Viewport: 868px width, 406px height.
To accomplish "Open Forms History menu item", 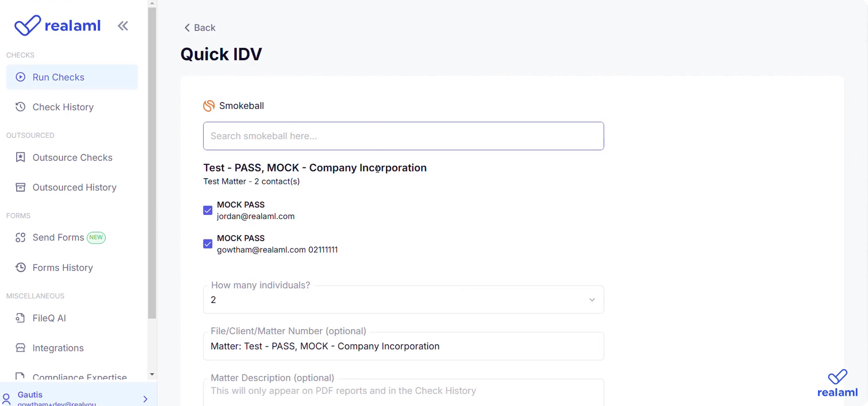I will (x=63, y=268).
